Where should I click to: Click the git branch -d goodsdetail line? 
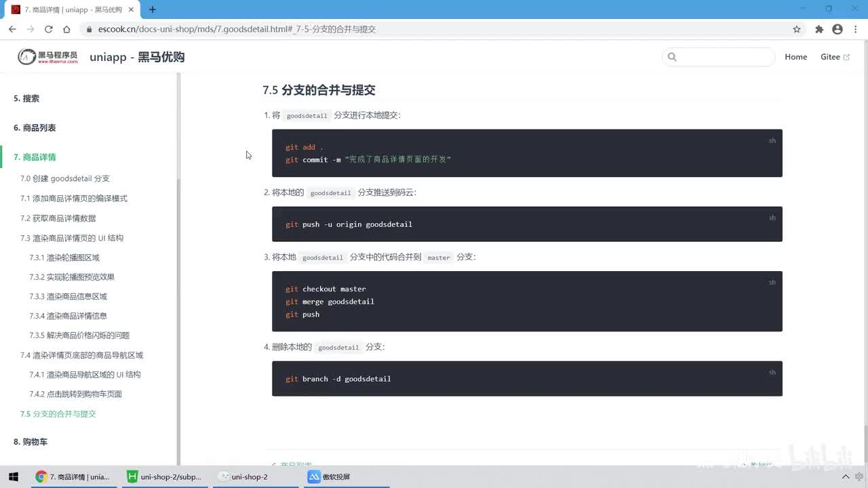tap(338, 379)
